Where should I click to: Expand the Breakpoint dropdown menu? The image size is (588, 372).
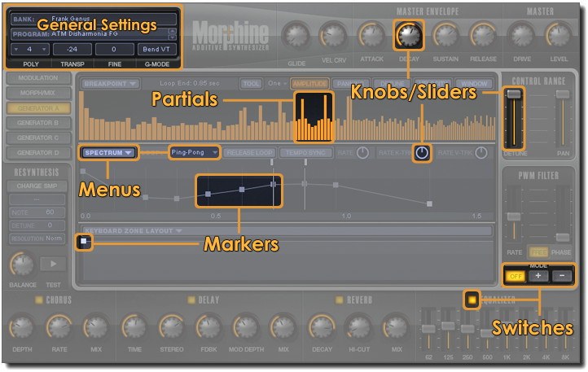110,83
